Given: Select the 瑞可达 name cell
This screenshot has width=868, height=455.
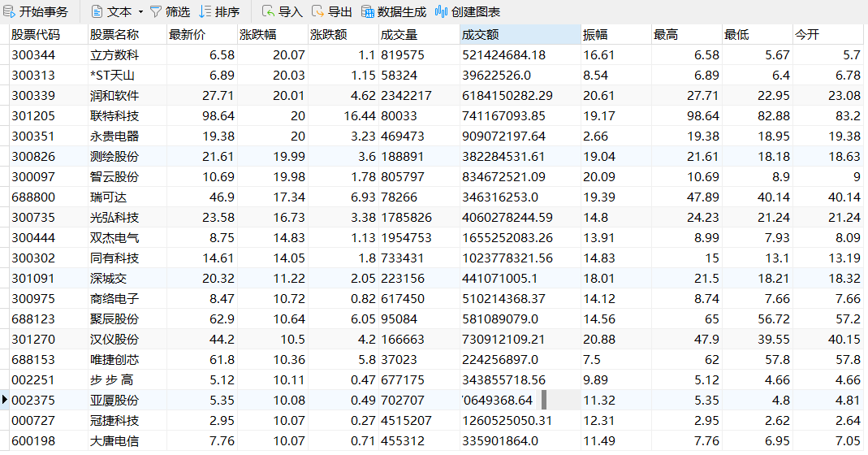Looking at the screenshot, I should click(x=127, y=197).
